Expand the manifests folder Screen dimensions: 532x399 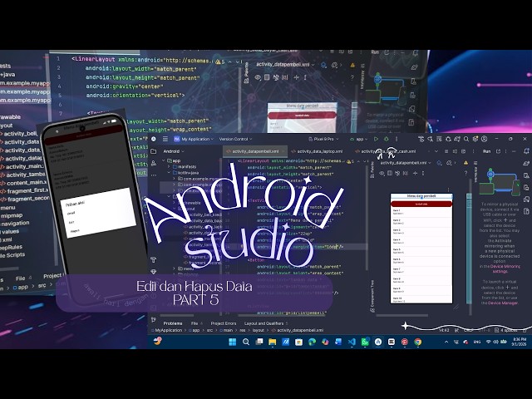pos(169,167)
